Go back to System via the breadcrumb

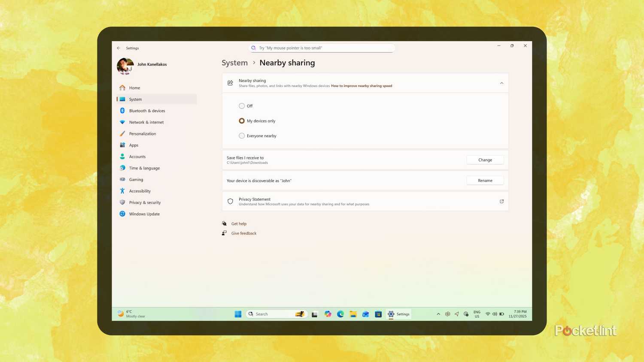pyautogui.click(x=234, y=63)
